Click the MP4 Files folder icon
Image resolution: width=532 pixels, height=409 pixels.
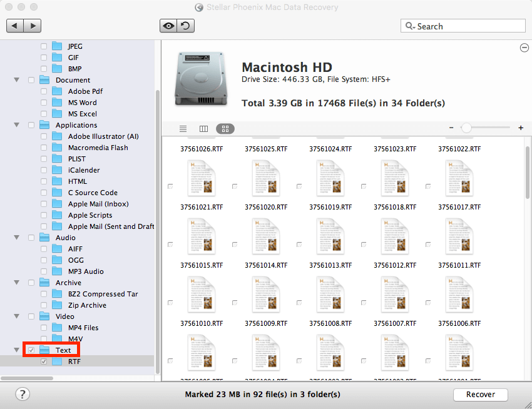coord(57,328)
